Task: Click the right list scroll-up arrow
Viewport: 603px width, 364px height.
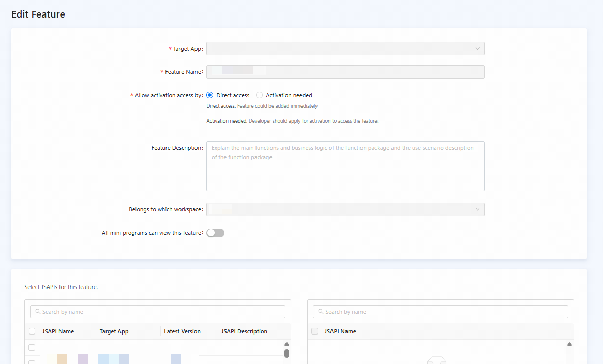Action: [x=569, y=344]
